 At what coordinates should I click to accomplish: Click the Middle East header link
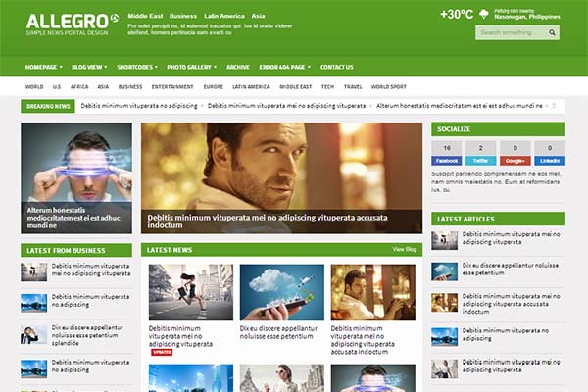point(145,16)
